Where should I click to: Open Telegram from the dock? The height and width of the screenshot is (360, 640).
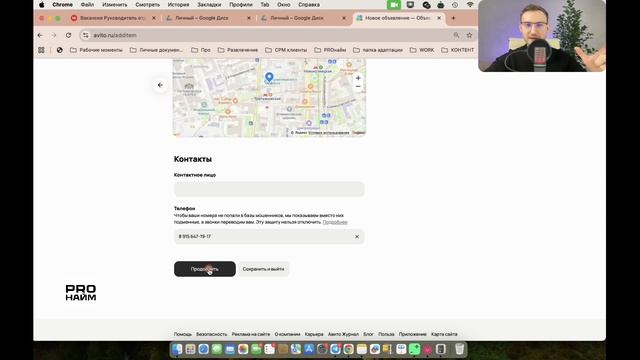(336, 349)
